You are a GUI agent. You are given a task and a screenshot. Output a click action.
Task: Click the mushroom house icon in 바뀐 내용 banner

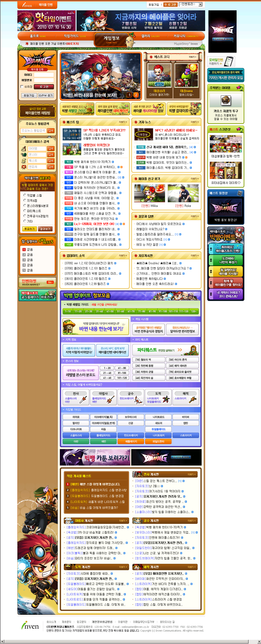[x=69, y=327]
